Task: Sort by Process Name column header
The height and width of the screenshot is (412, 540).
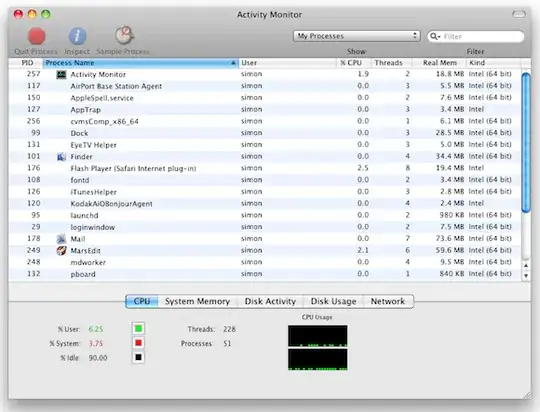Action: [141, 63]
